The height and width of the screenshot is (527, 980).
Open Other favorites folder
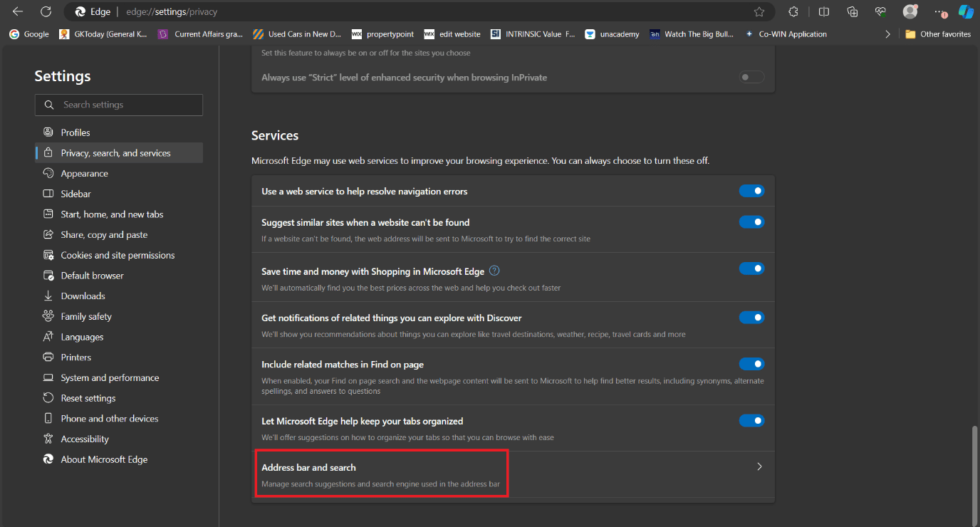coord(938,33)
